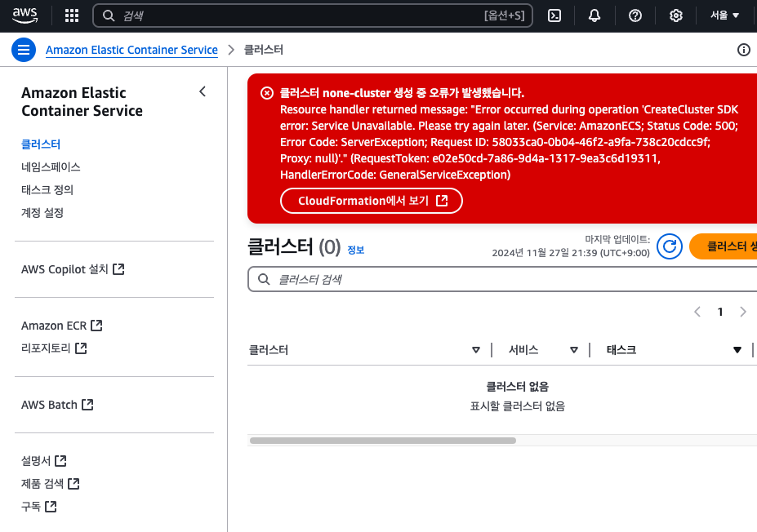Viewport: 757px width, 532px height.
Task: Click the error status icon in alert
Action: coord(267,93)
